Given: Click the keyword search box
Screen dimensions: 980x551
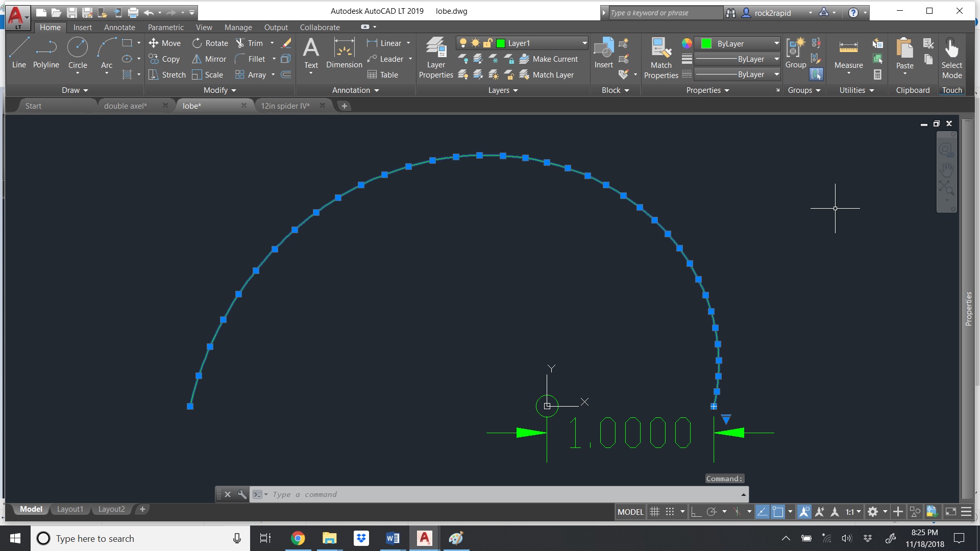Looking at the screenshot, I should [x=665, y=13].
